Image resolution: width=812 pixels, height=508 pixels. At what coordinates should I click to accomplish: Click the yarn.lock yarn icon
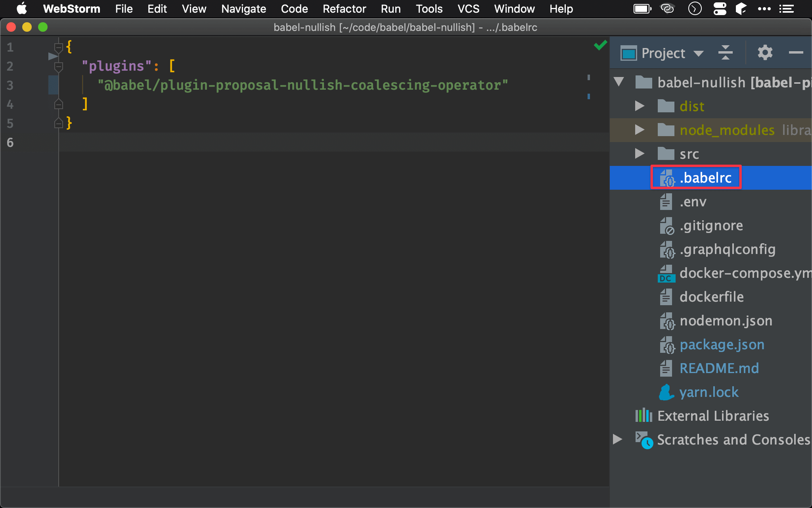tap(666, 392)
